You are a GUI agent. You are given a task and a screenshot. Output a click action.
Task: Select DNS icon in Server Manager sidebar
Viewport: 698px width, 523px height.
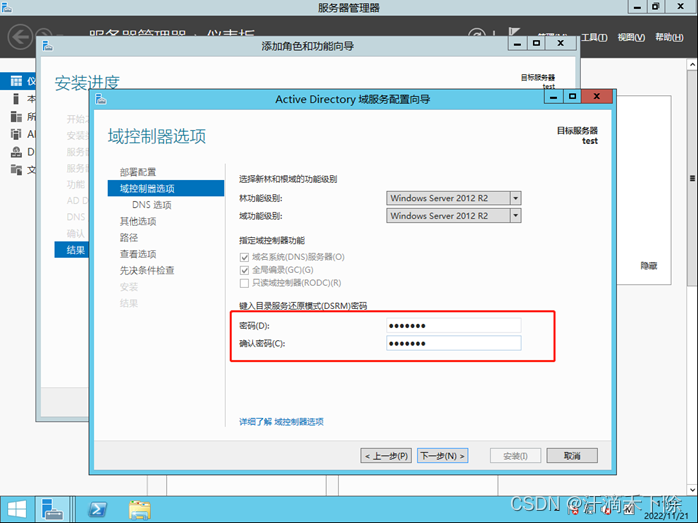click(x=16, y=152)
